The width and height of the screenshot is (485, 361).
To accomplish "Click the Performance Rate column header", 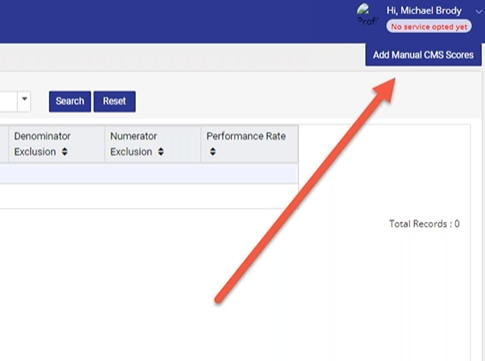I will 250,144.
